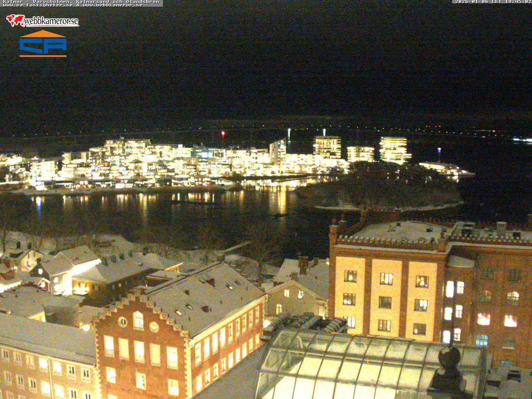Click the orange roof of CA logo

point(43,34)
